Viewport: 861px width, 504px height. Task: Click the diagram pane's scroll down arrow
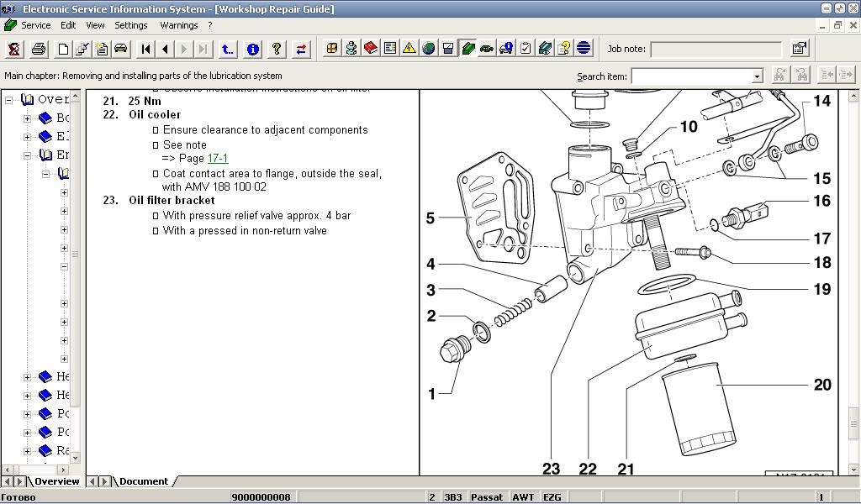(853, 470)
